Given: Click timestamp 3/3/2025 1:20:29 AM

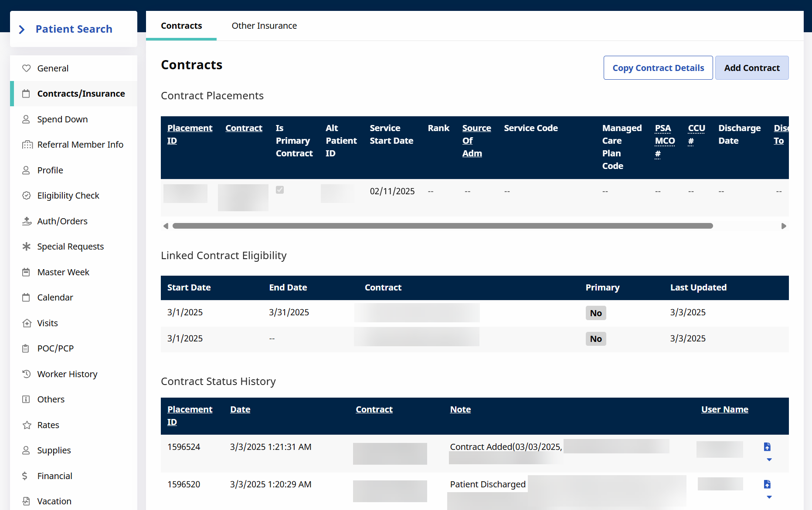Looking at the screenshot, I should (271, 484).
